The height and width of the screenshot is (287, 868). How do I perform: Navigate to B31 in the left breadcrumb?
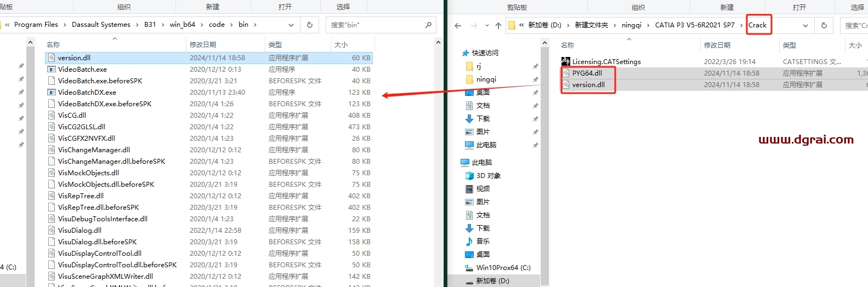pos(150,25)
